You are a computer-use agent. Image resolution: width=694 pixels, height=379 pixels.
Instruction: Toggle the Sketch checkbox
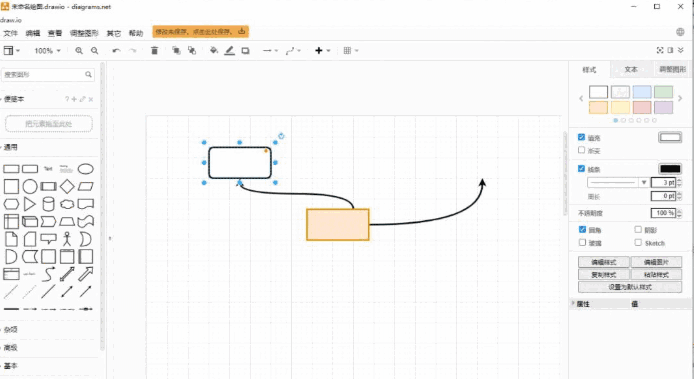638,242
